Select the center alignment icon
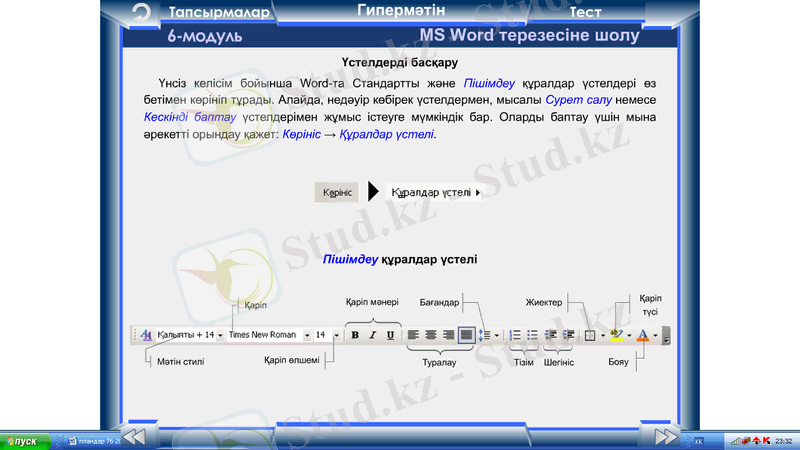 [431, 335]
